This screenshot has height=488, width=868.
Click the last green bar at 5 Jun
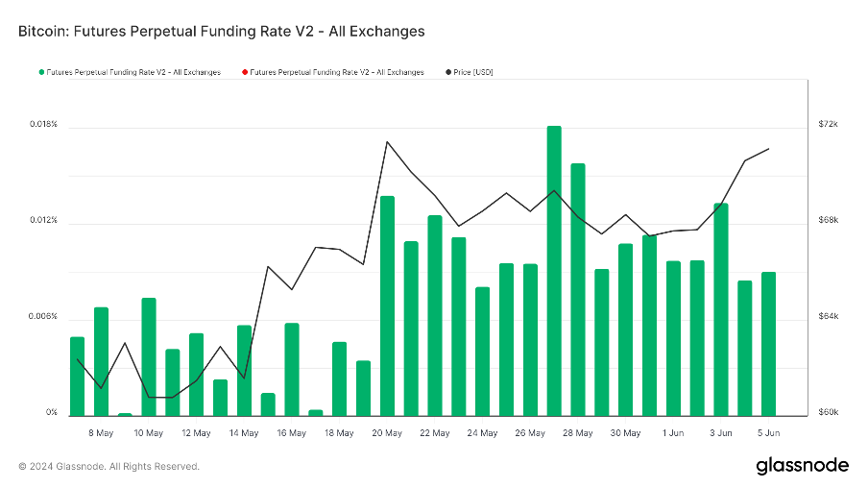768,343
